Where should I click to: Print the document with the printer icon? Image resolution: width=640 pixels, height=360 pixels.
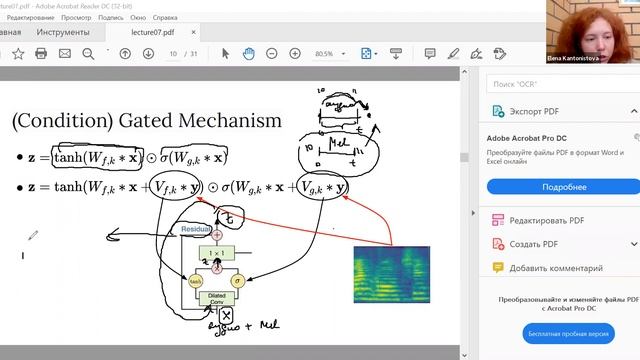click(41, 53)
